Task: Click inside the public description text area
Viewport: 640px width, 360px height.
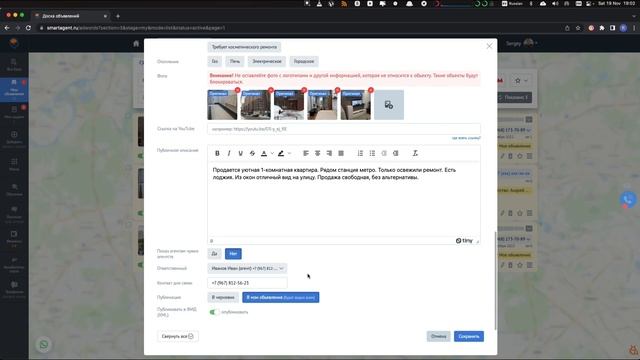Action: 344,199
